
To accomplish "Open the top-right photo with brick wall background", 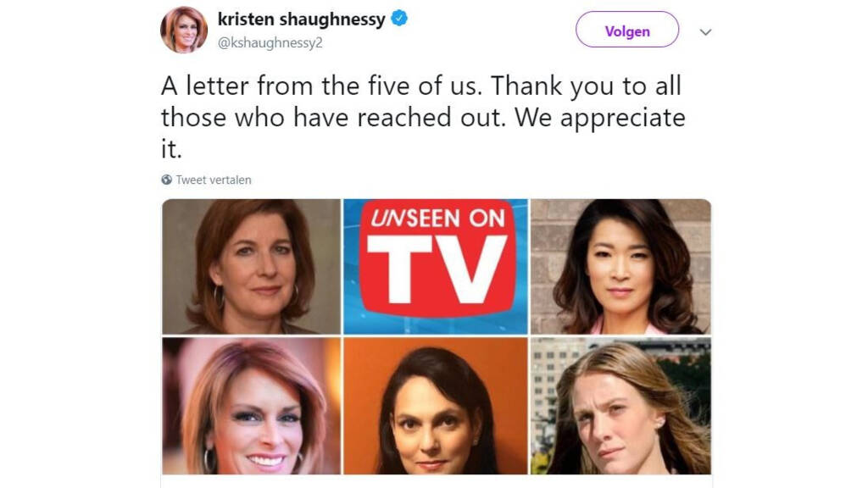I will coord(620,267).
